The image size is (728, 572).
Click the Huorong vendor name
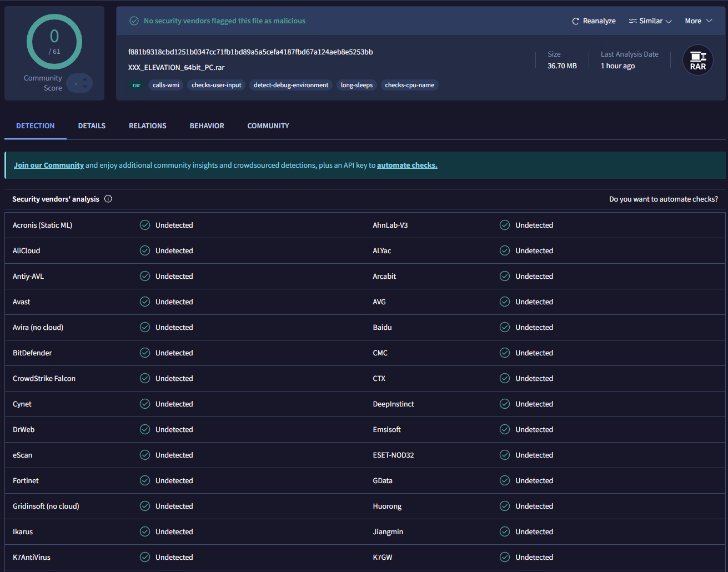(387, 506)
